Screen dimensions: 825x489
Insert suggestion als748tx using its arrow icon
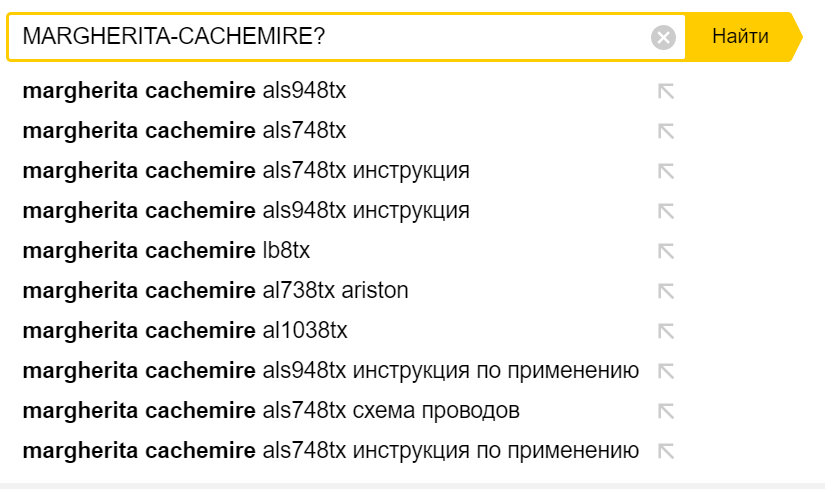(x=666, y=131)
